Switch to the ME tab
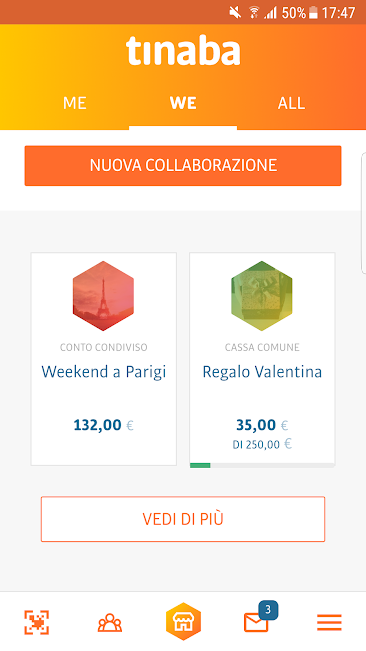The width and height of the screenshot is (366, 651). [75, 103]
